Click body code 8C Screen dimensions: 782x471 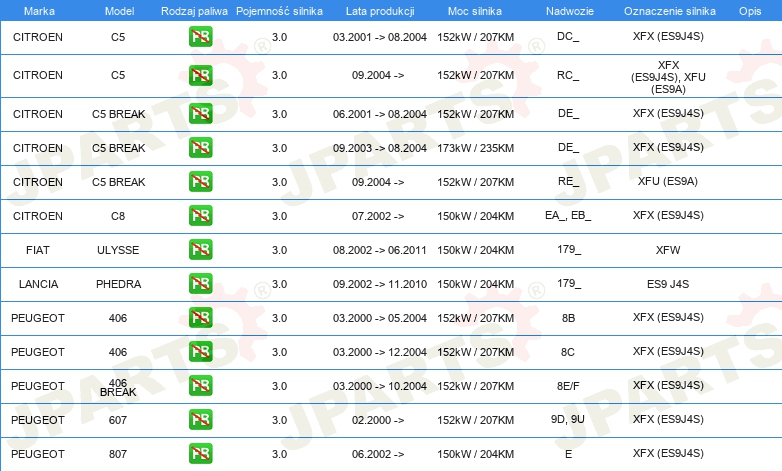pyautogui.click(x=568, y=352)
